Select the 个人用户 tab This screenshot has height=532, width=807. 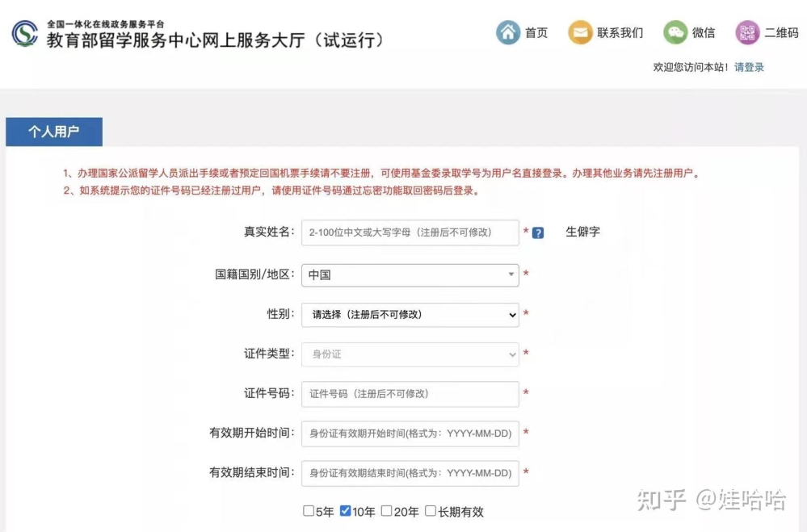point(54,132)
